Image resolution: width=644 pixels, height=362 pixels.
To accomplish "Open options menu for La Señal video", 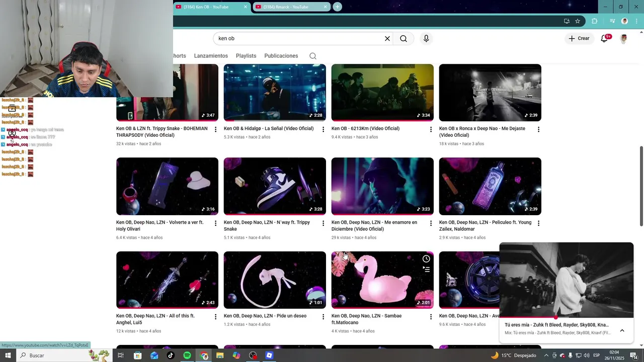I will coord(324,130).
